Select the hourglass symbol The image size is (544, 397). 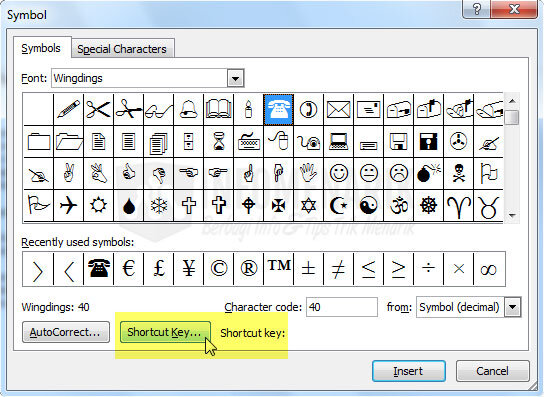[x=218, y=141]
